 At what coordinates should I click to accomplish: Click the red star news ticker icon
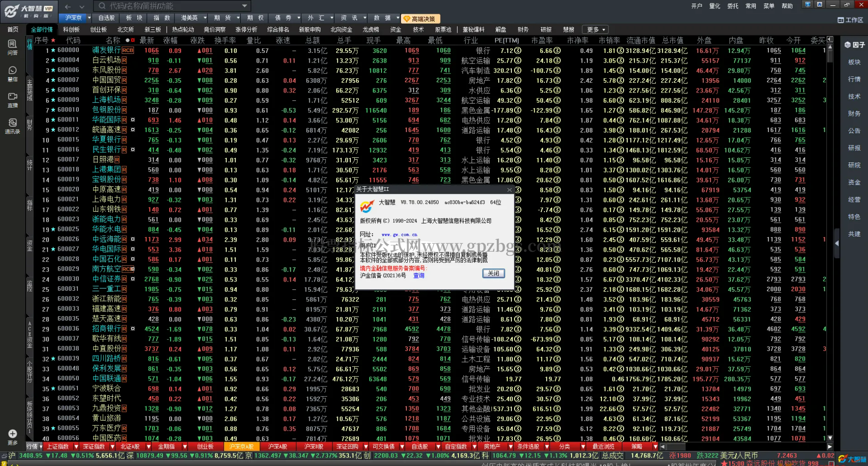[x=724, y=464]
